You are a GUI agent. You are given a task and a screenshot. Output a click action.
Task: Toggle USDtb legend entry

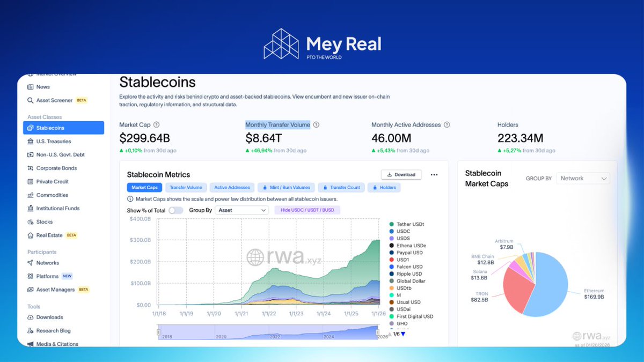(x=400, y=288)
